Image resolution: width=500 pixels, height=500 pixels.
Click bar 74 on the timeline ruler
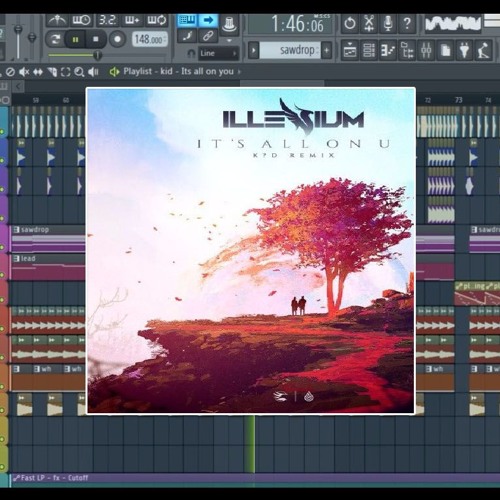click(x=488, y=100)
